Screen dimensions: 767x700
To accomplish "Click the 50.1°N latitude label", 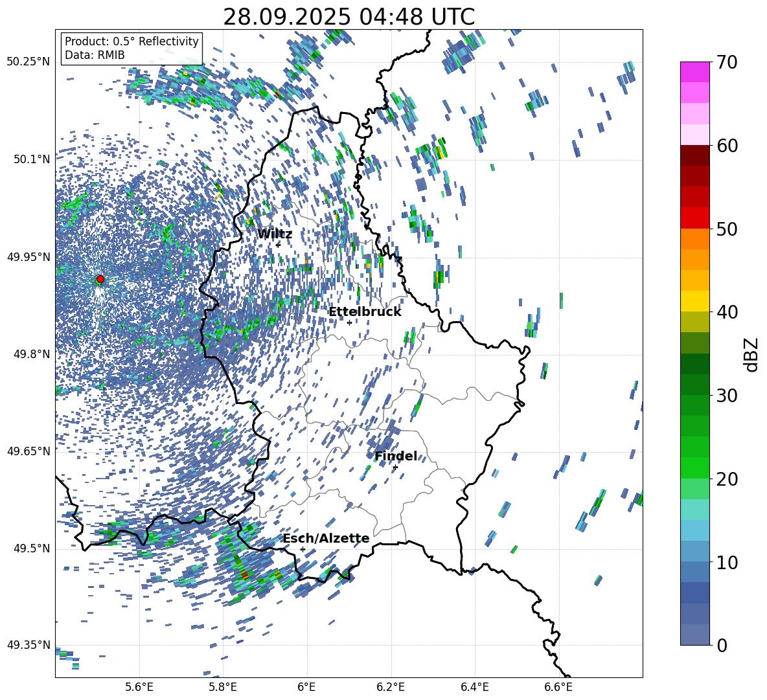I will 31,159.
